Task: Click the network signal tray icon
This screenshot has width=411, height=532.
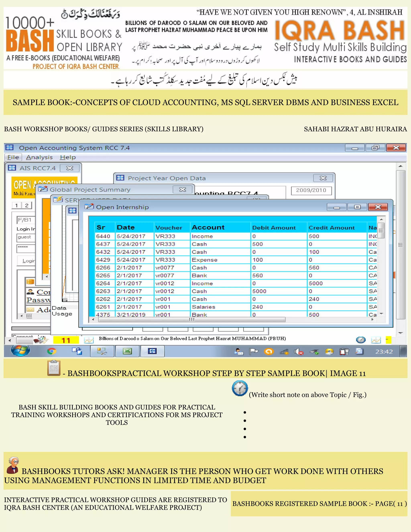Action: 284,352
